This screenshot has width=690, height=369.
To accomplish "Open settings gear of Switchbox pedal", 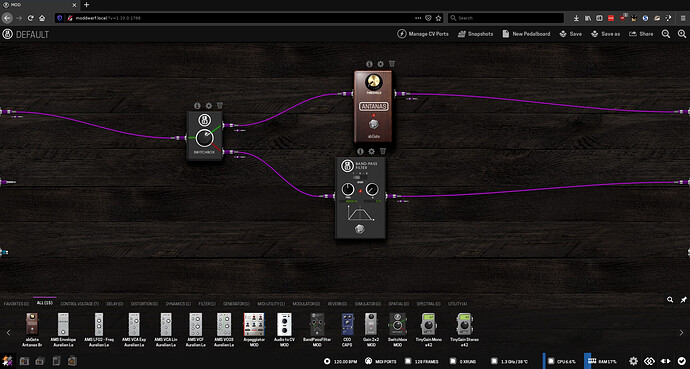I will coord(209,106).
